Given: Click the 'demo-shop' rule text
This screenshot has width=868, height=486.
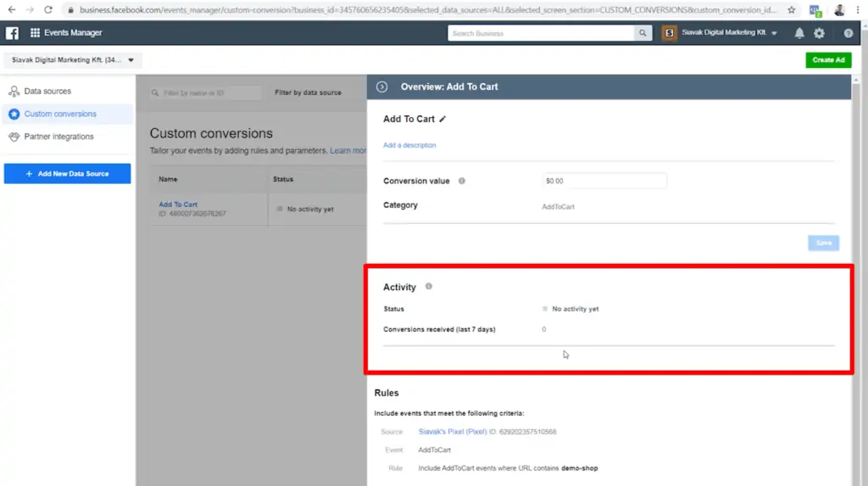Looking at the screenshot, I should [x=580, y=468].
